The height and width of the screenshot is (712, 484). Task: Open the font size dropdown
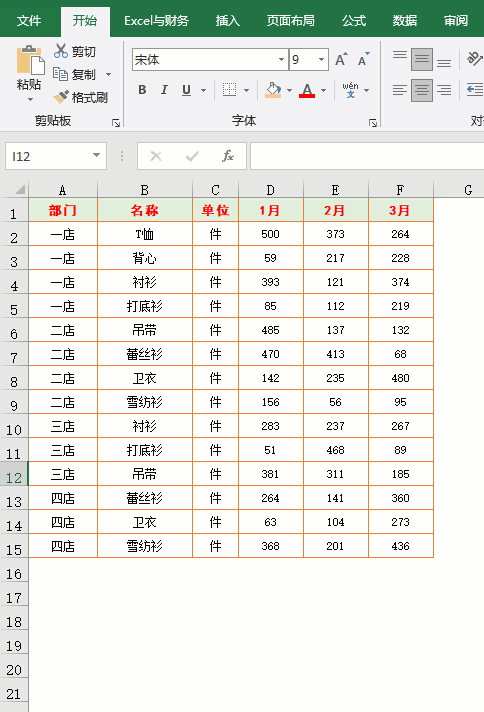321,59
